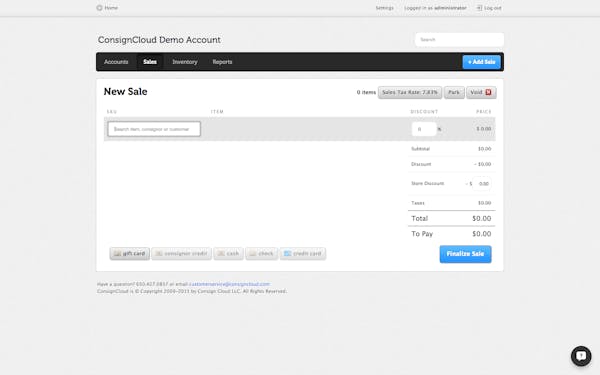Image resolution: width=600 pixels, height=375 pixels.
Task: Click the ConsignCloud Demo Account title
Action: click(x=159, y=40)
